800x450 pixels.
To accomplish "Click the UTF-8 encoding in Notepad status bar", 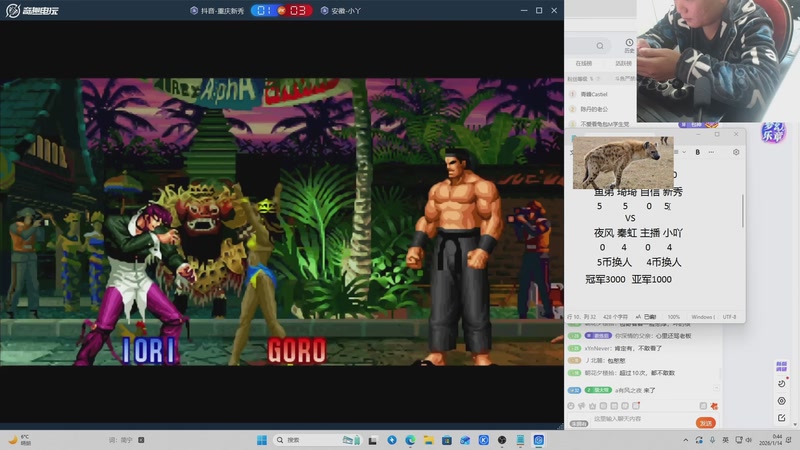I will click(x=729, y=317).
